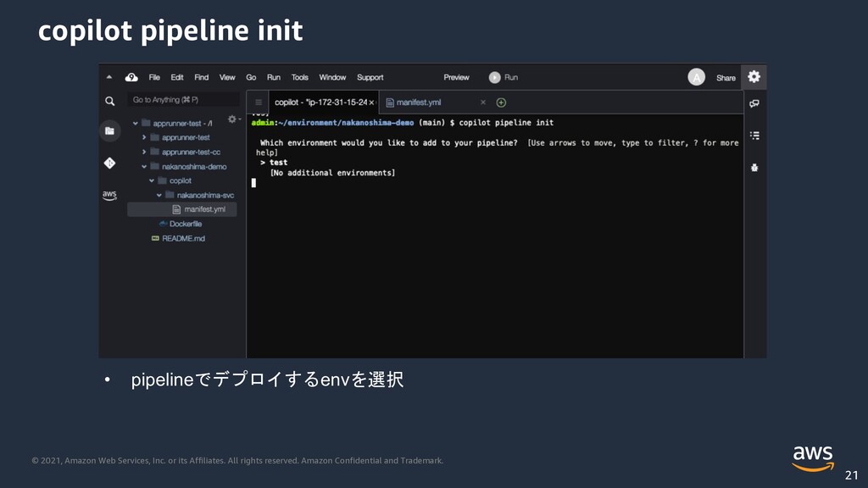The width and height of the screenshot is (868, 488).
Task: Open the Find menu
Action: click(202, 77)
